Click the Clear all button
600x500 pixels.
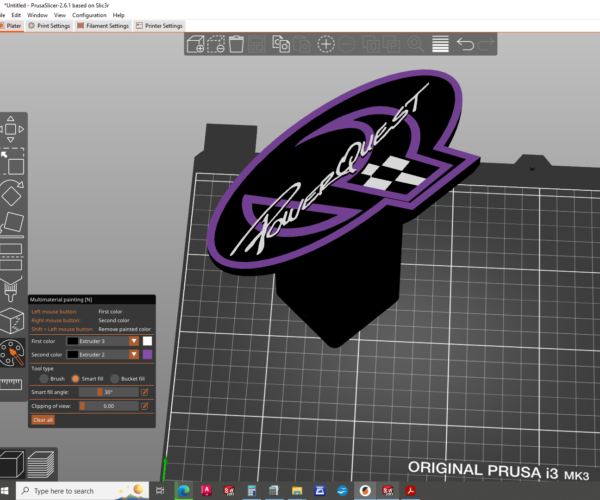[42, 420]
